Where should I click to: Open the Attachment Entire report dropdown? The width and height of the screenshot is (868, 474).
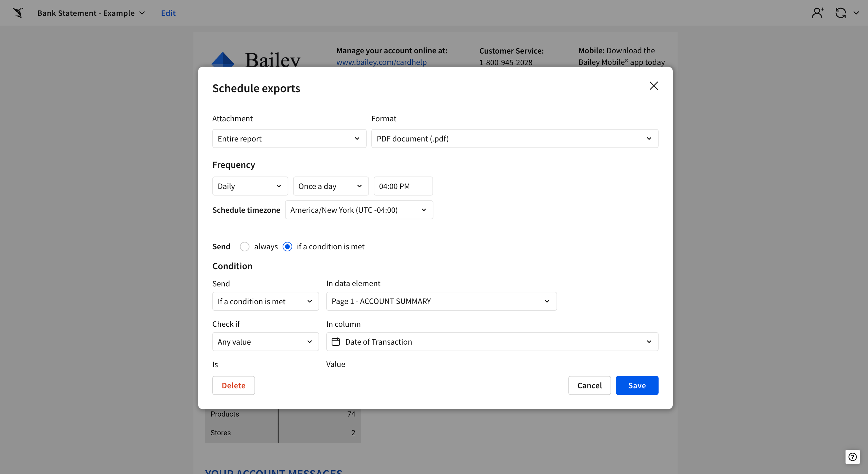click(289, 139)
